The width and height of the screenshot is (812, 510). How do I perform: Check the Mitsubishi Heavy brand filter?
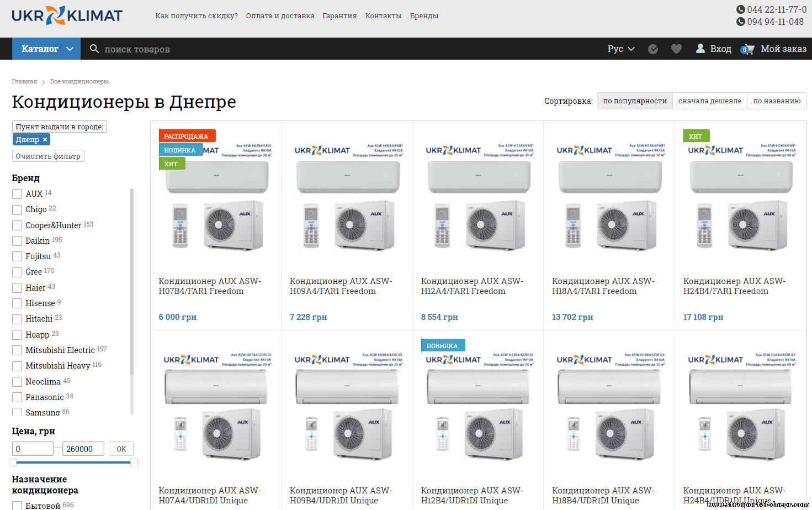coord(17,366)
